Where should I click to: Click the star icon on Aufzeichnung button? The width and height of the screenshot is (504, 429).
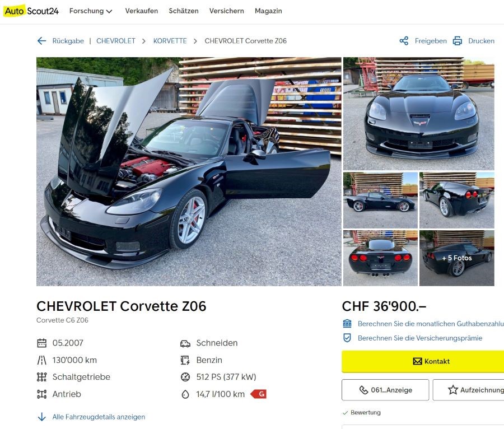tap(453, 390)
